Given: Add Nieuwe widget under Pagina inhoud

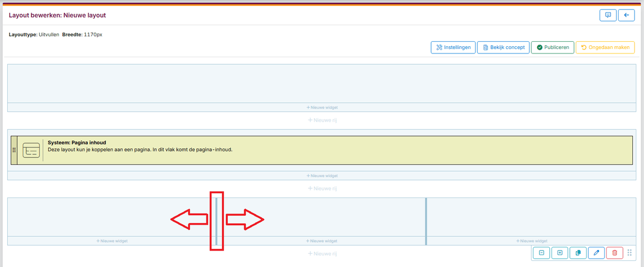Looking at the screenshot, I should click(x=322, y=176).
